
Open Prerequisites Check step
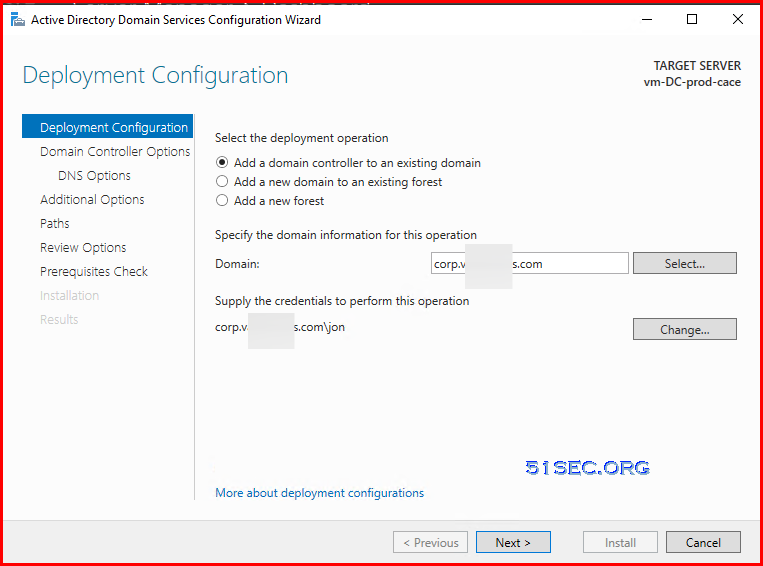93,272
